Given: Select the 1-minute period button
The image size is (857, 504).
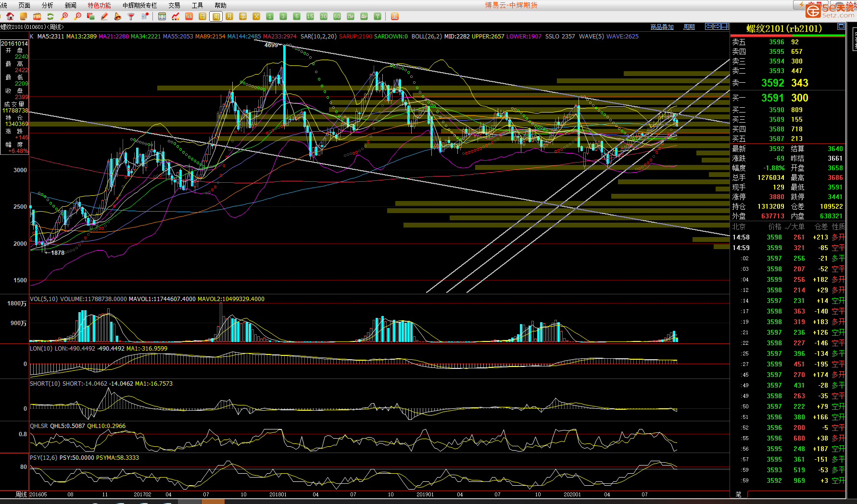Looking at the screenshot, I should (270, 16).
